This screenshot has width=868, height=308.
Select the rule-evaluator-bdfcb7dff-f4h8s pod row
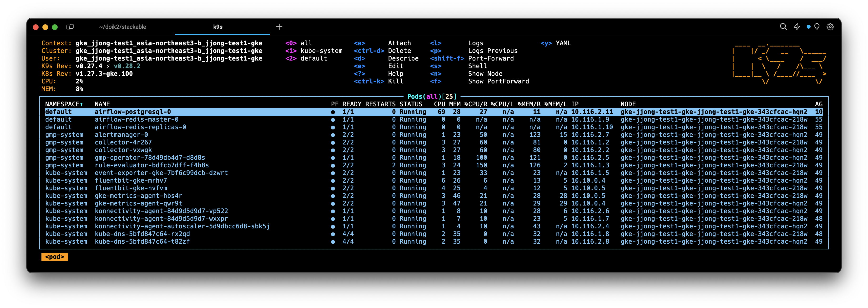click(152, 165)
